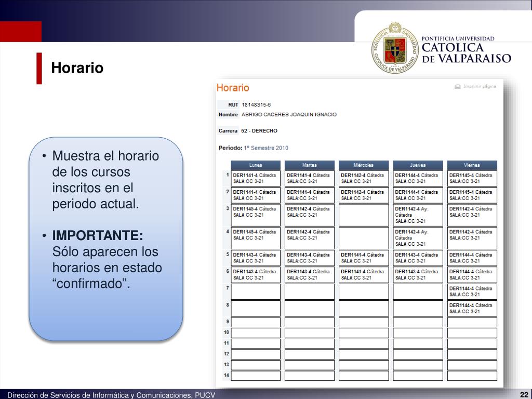Click the IMPORTANTE: bold text

98,235
